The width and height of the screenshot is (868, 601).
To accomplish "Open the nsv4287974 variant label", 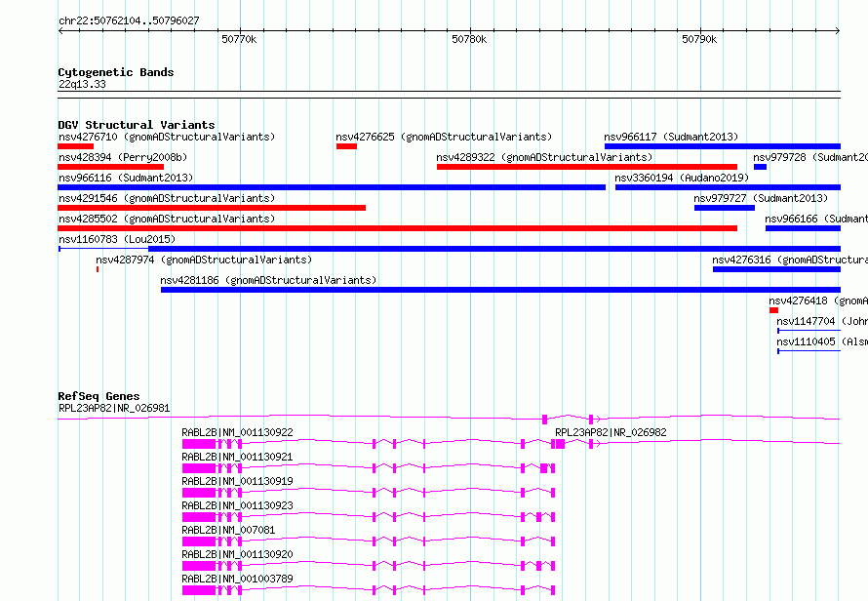I will 204,260.
